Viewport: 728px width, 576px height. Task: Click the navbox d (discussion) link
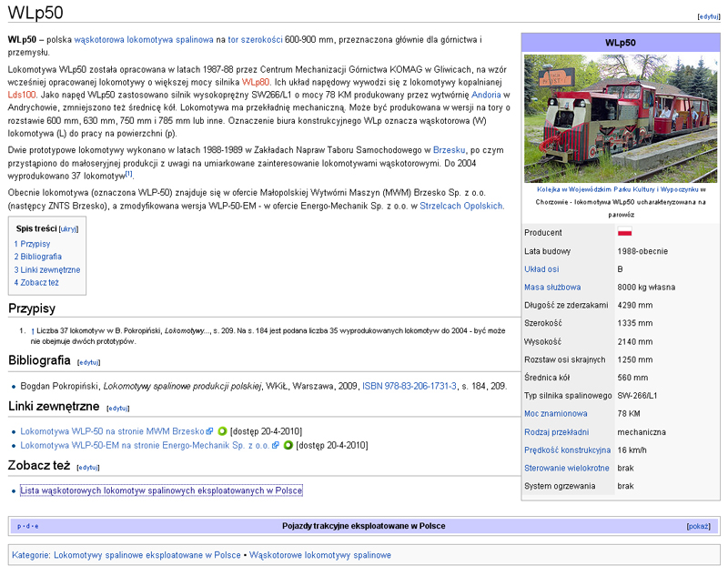point(28,526)
